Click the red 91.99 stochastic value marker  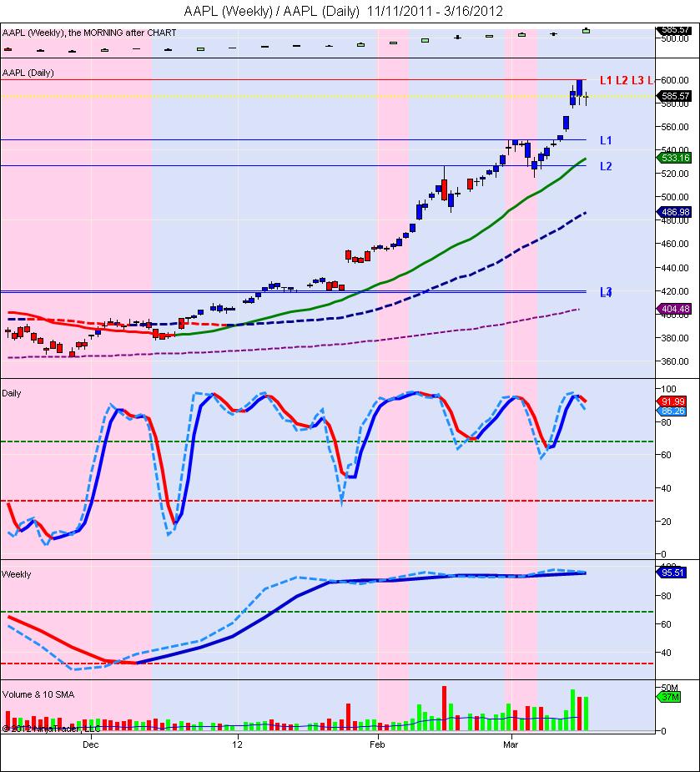[x=672, y=401]
